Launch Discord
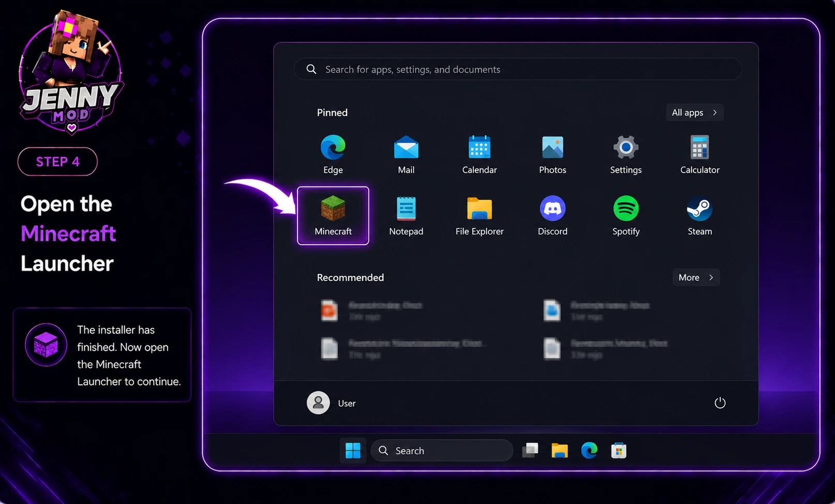 coord(553,216)
